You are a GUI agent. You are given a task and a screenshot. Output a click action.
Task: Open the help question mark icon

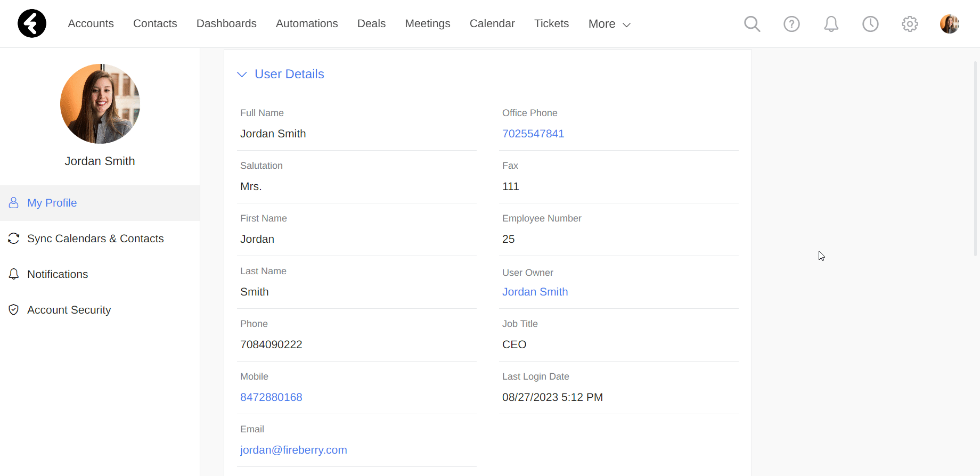(791, 24)
